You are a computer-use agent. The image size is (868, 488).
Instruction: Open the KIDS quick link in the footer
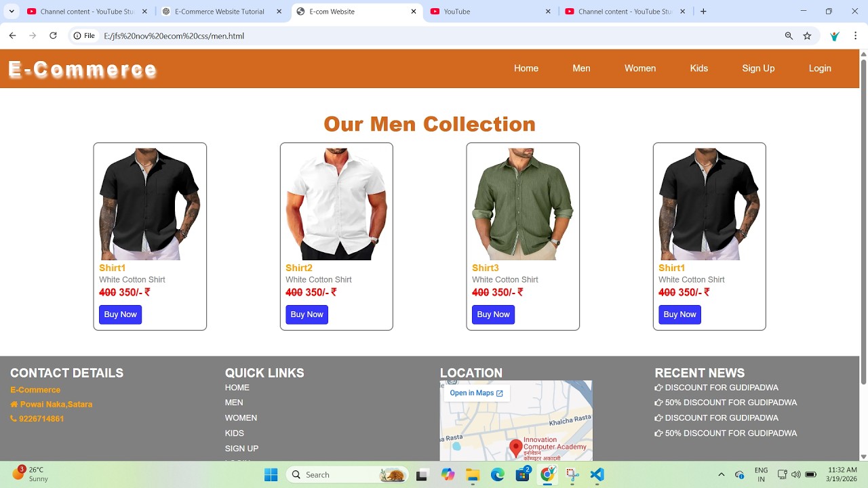tap(235, 433)
